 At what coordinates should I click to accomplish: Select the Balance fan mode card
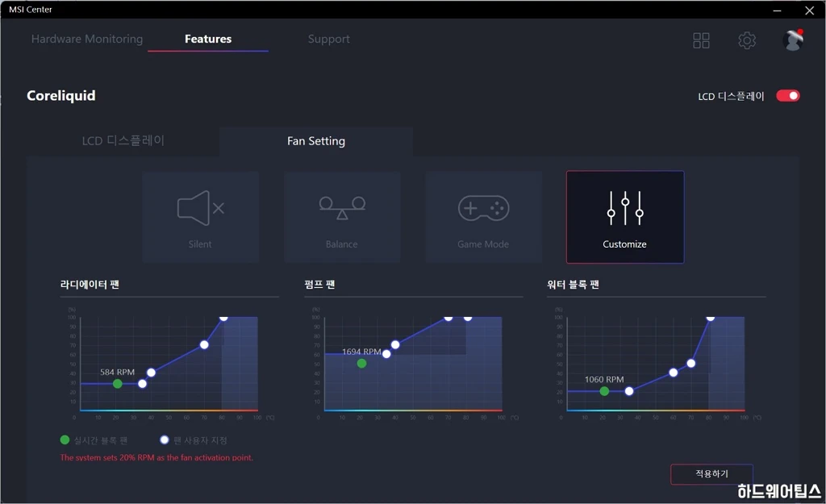(342, 216)
